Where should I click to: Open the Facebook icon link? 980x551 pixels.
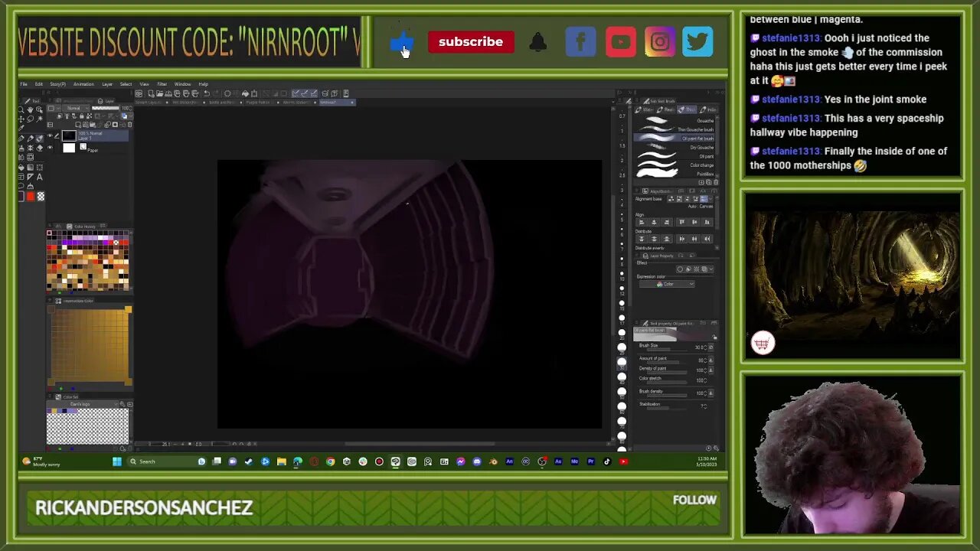click(580, 42)
